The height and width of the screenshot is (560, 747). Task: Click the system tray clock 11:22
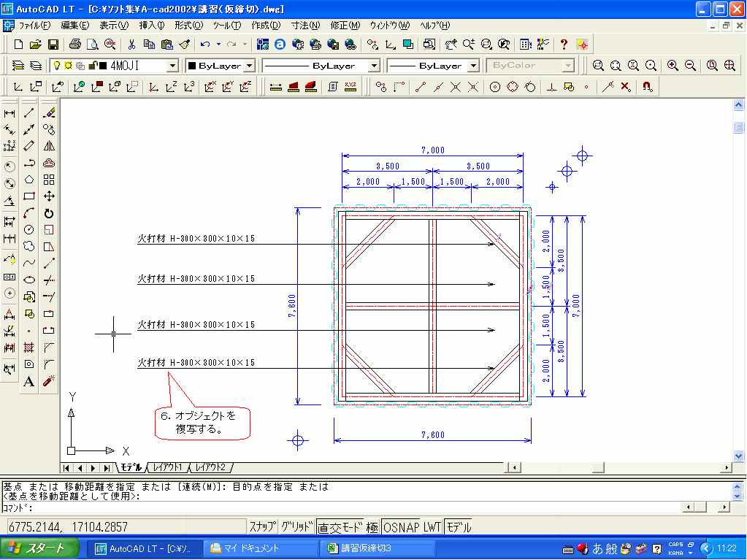(727, 548)
